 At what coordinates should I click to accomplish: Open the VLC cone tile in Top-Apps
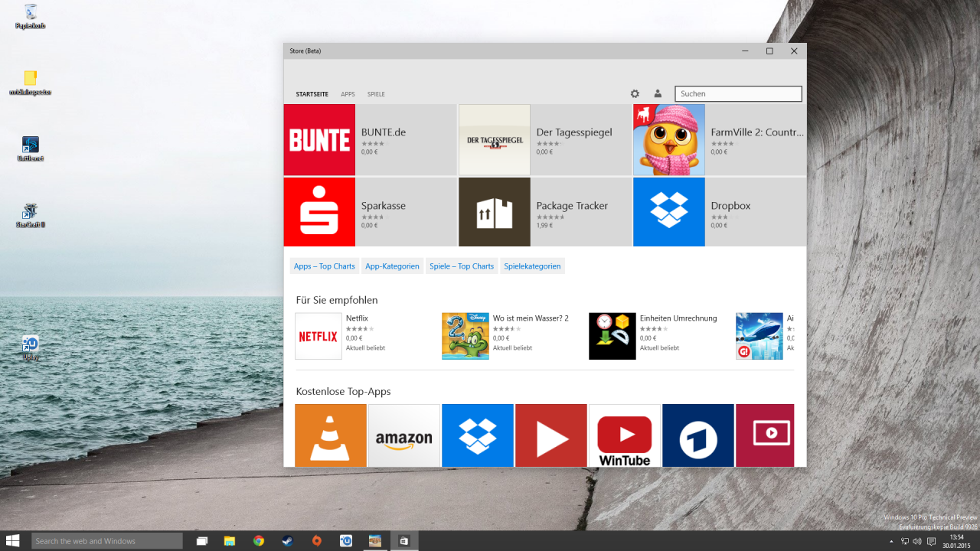click(x=331, y=435)
